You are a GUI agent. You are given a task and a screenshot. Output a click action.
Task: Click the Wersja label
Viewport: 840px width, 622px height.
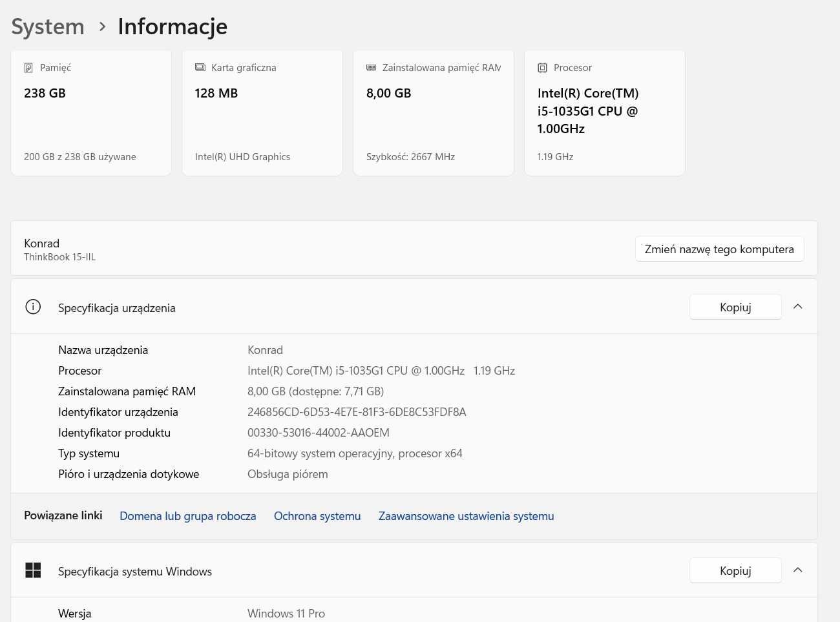[75, 614]
